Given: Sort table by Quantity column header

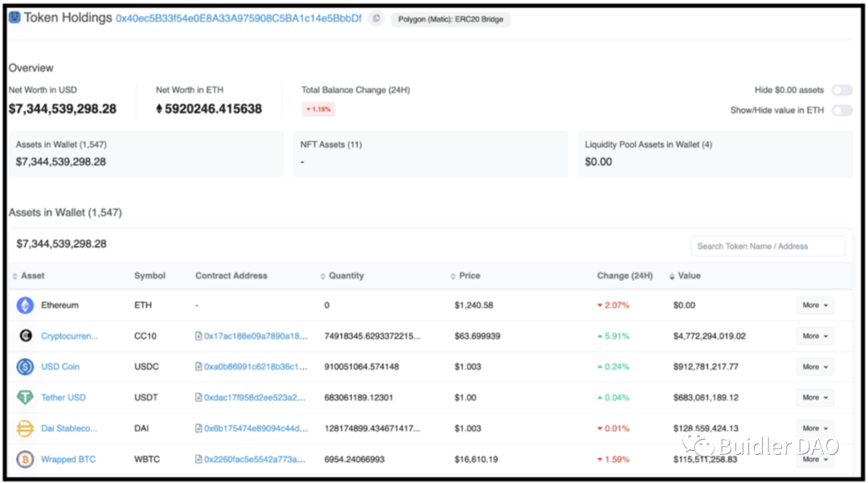Looking at the screenshot, I should [346, 276].
